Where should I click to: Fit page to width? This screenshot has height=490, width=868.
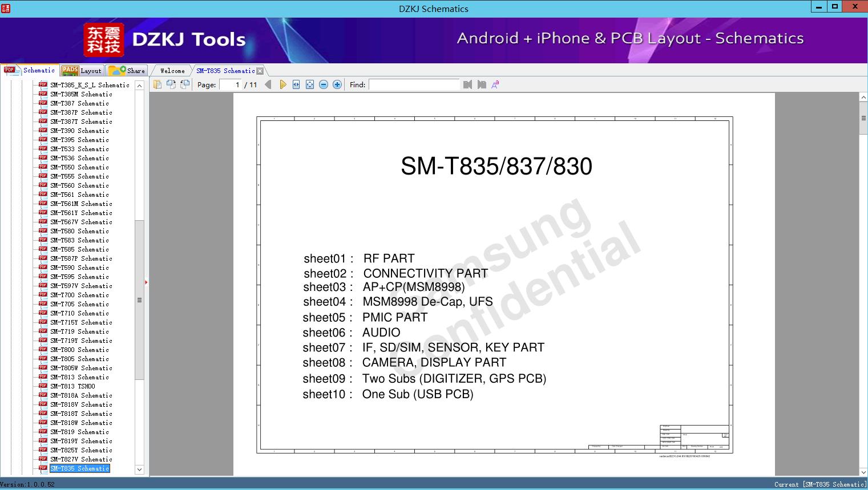[296, 84]
